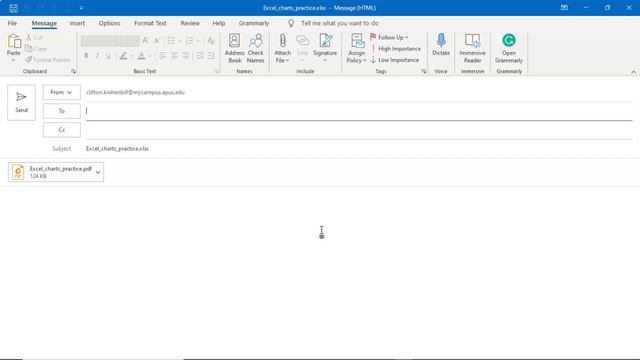Open Immersive Reader

click(472, 48)
